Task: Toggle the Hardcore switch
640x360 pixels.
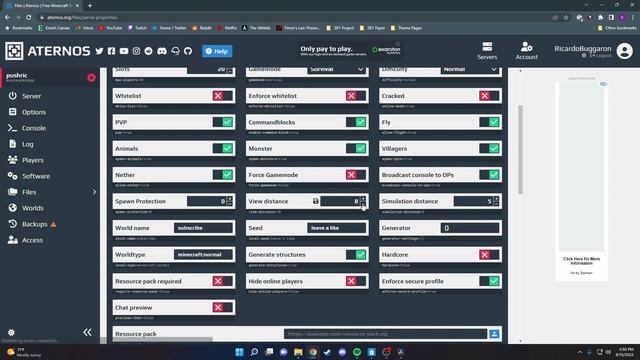Action: (489, 255)
